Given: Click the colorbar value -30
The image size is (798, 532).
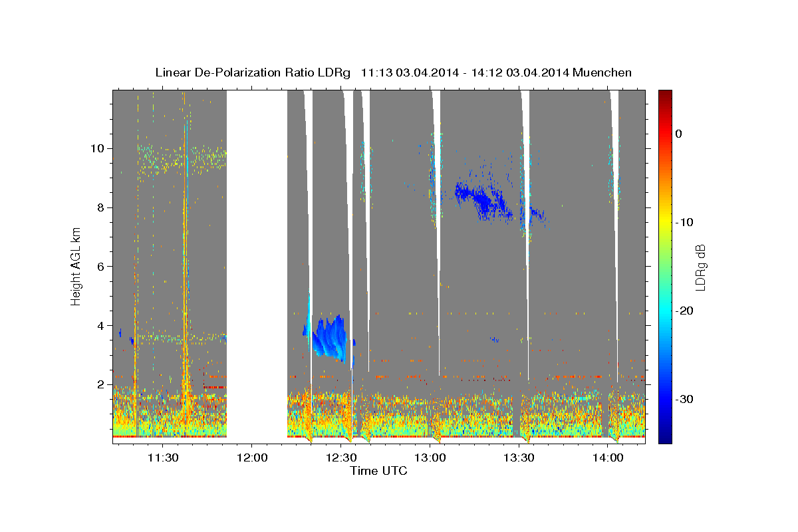Looking at the screenshot, I should (x=685, y=399).
